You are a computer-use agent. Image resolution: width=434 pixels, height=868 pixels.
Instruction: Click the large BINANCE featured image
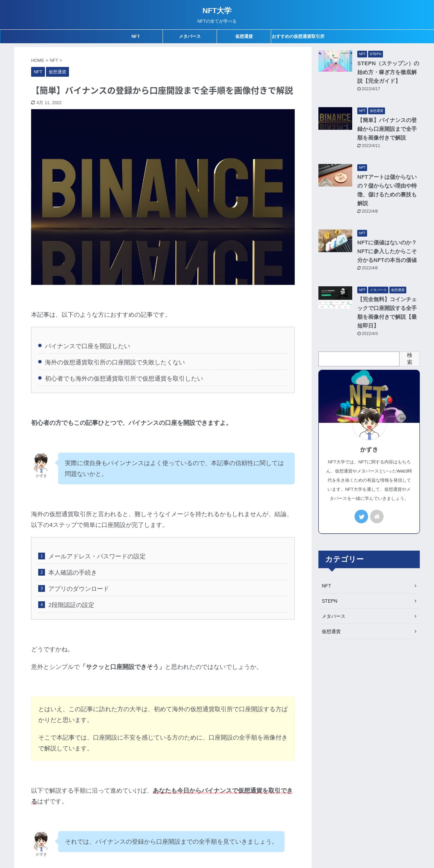[163, 197]
